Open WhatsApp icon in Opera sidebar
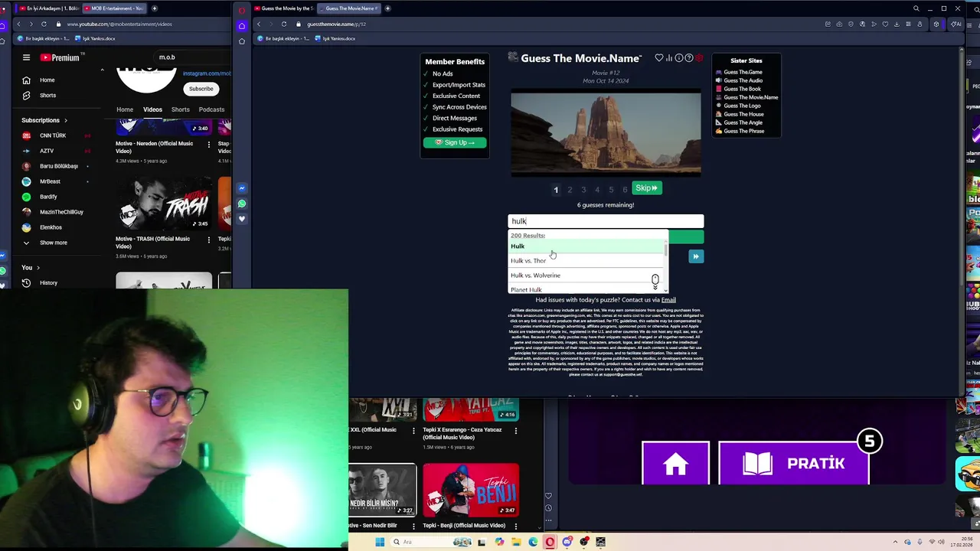The width and height of the screenshot is (980, 551). pyautogui.click(x=242, y=204)
